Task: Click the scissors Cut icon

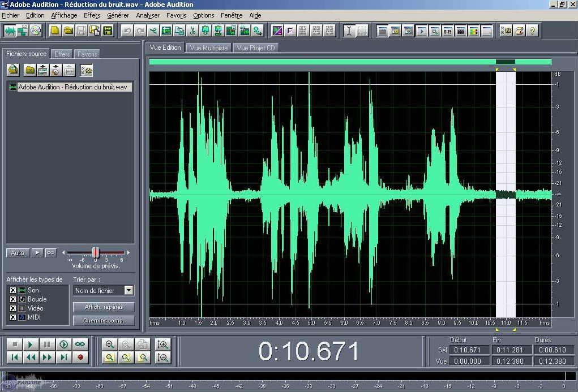Action: click(192, 31)
